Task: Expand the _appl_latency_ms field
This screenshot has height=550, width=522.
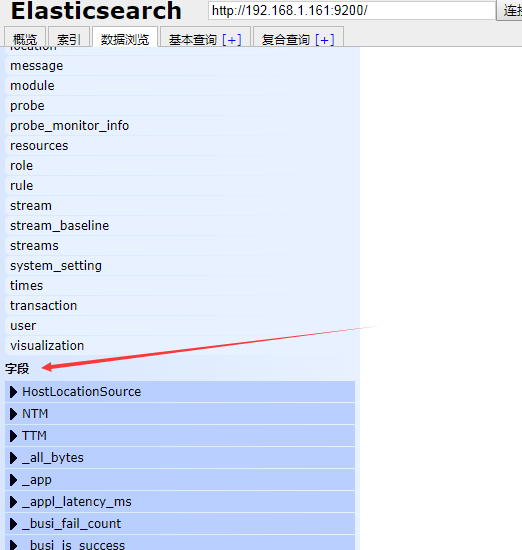Action: pyautogui.click(x=180, y=502)
